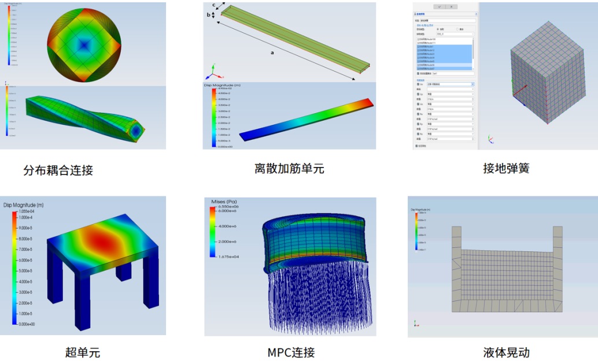Click the X cancel button in spring panel
598x364 pixels.
452,6
